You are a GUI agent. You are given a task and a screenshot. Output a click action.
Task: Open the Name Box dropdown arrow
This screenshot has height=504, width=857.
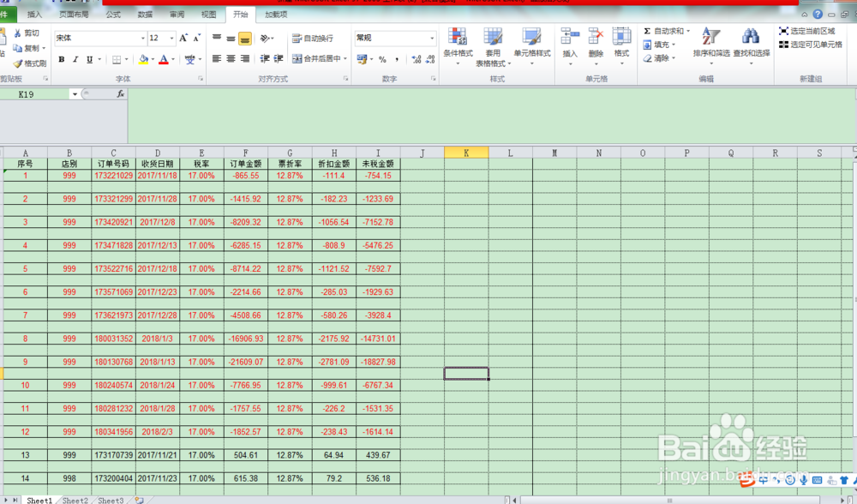(x=75, y=94)
